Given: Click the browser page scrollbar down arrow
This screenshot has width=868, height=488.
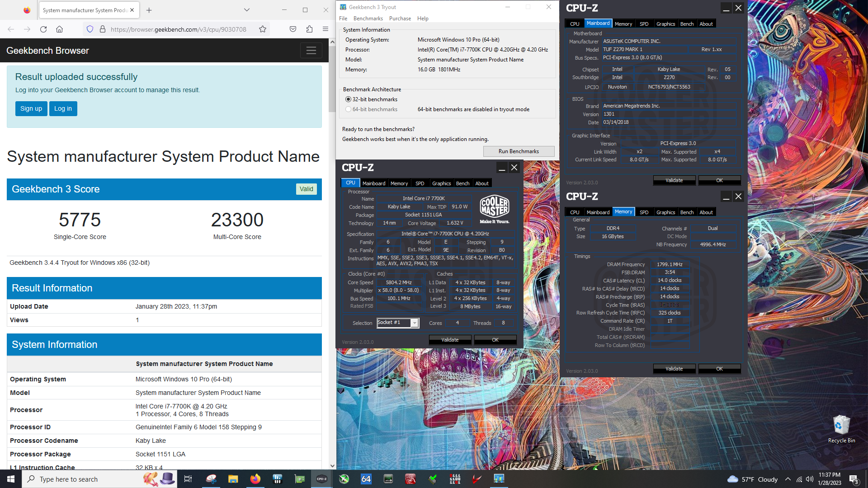Looking at the screenshot, I should click(332, 466).
